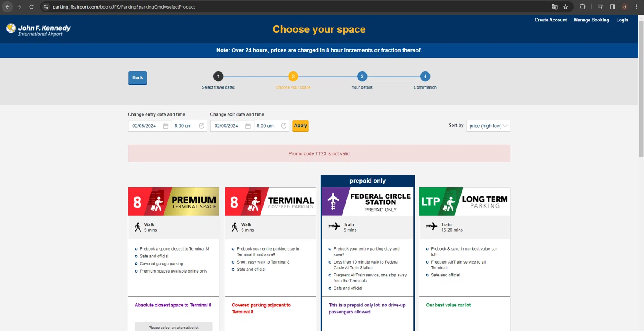The image size is (644, 331).
Task: Select step 2 Choose your space
Action: pyautogui.click(x=293, y=77)
